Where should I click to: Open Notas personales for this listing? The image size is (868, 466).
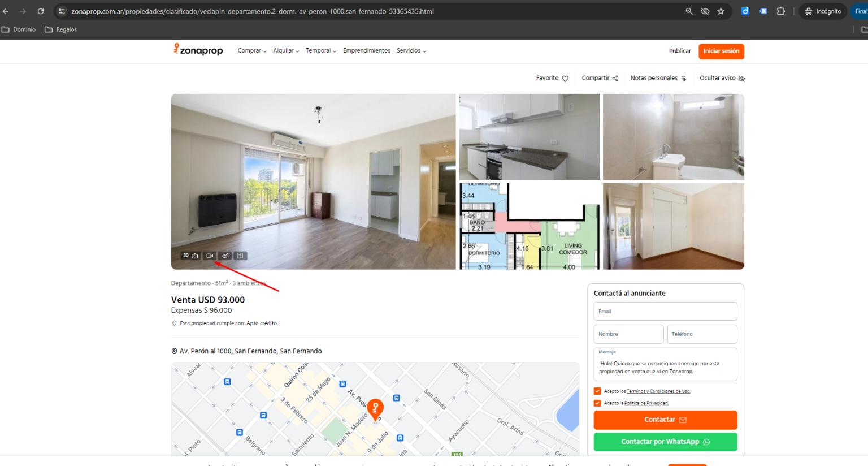tap(657, 78)
